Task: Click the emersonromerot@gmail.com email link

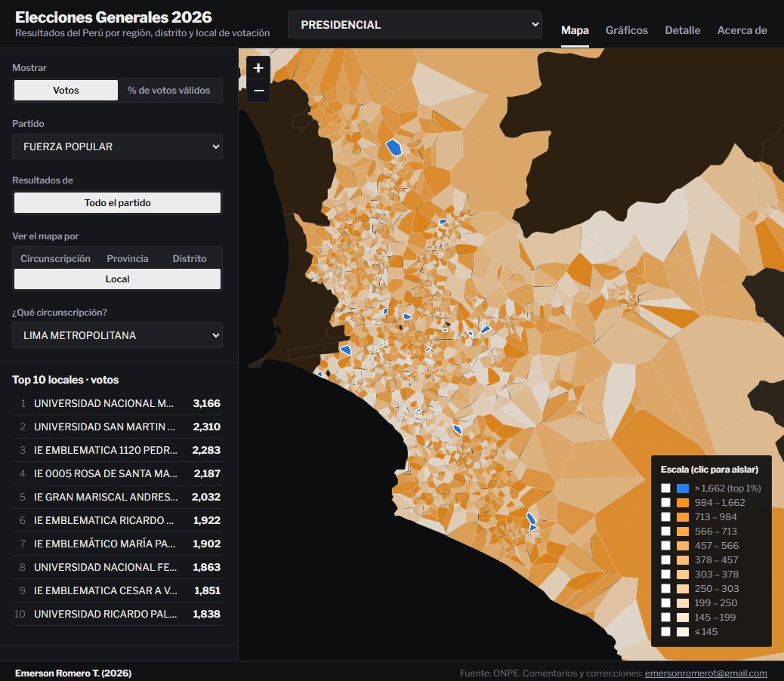Action: (x=705, y=673)
